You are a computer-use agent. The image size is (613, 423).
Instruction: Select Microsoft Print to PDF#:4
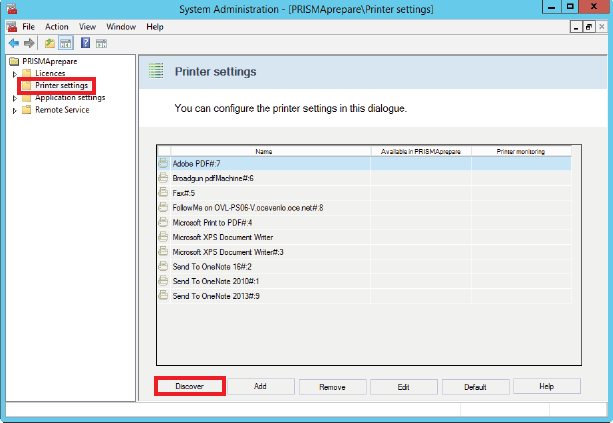364,222
